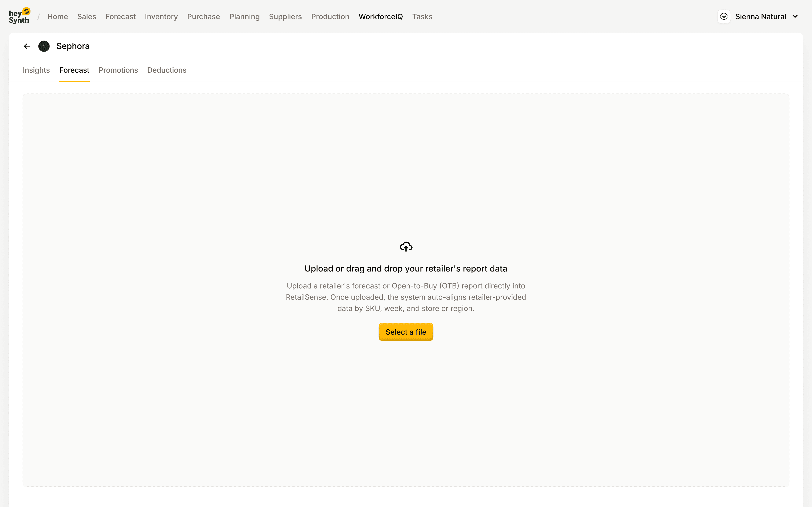The height and width of the screenshot is (507, 812).
Task: Open Tasks in the top navigation
Action: click(x=422, y=16)
